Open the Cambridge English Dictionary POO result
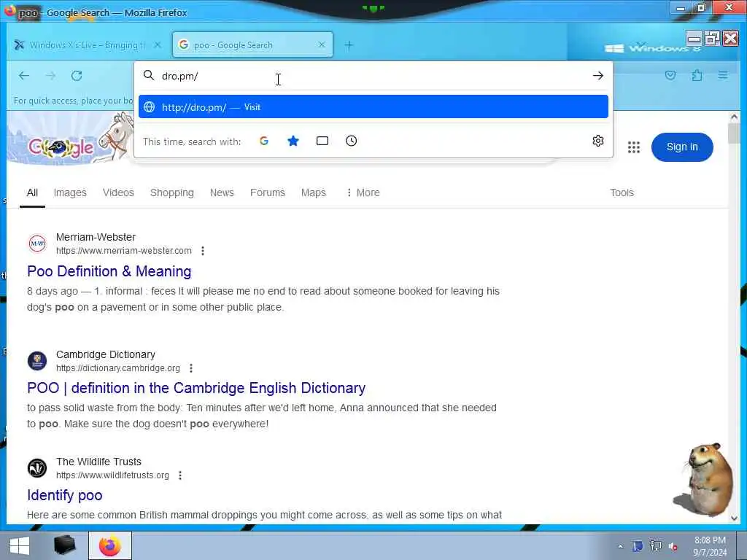747x560 pixels. (x=196, y=388)
